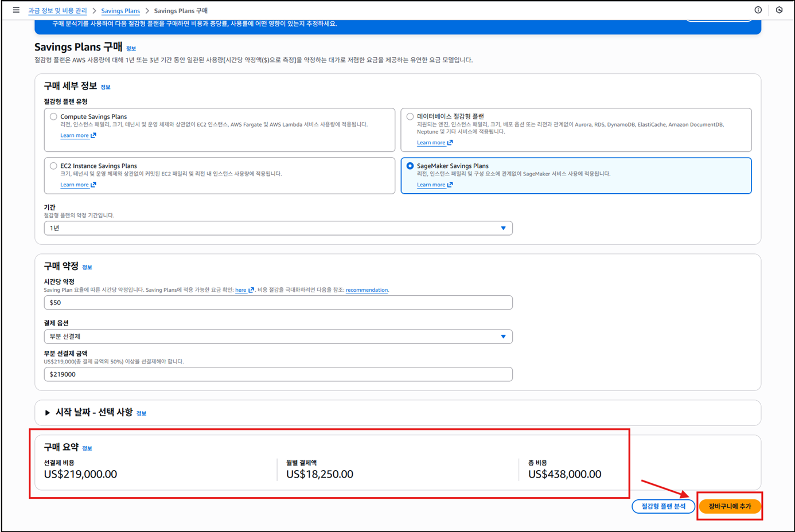
Task: Click the 시간당 약정 input field with $50
Action: tap(278, 303)
